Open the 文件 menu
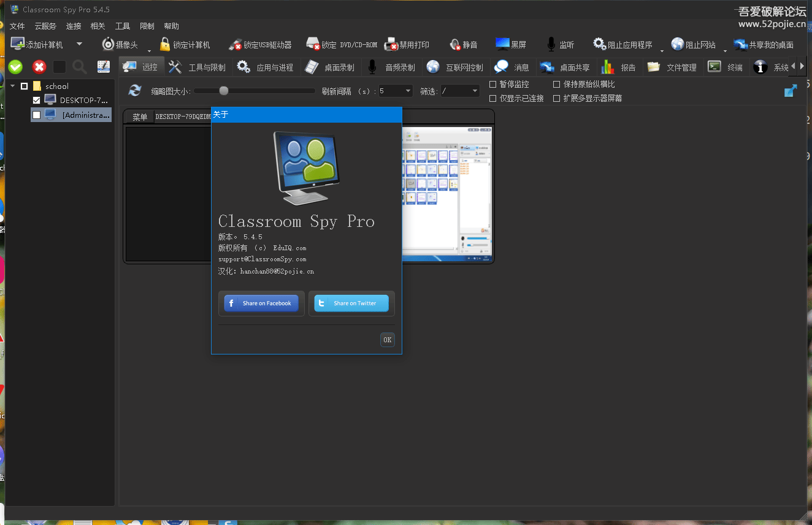The width and height of the screenshot is (812, 525). (17, 26)
